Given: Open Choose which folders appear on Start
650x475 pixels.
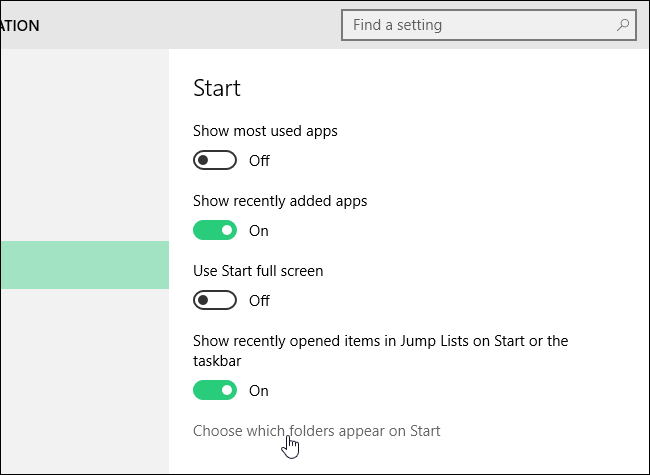Looking at the screenshot, I should tap(316, 431).
